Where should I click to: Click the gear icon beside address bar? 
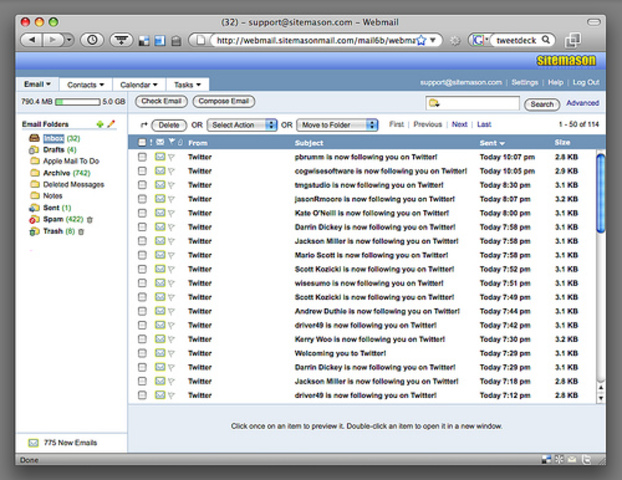[x=455, y=40]
